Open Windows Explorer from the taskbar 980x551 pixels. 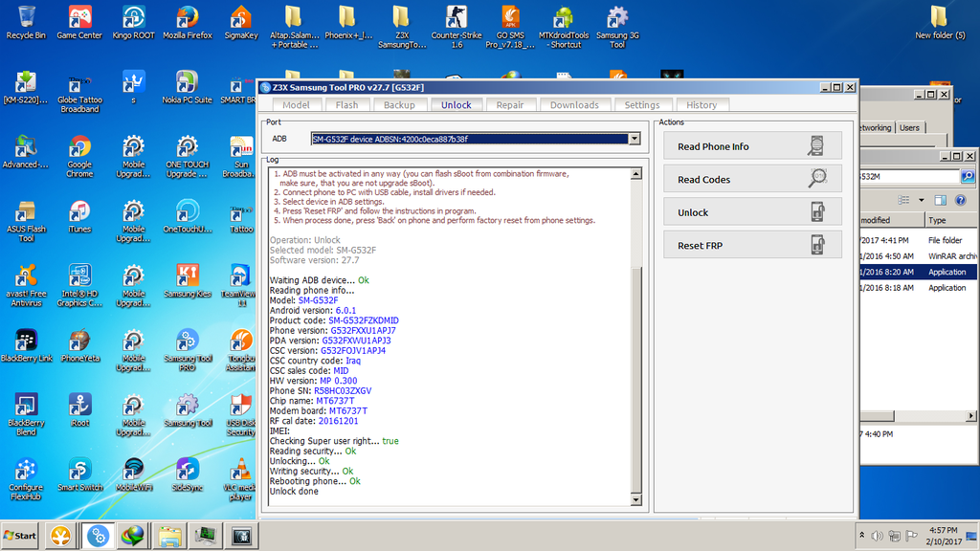(x=170, y=535)
